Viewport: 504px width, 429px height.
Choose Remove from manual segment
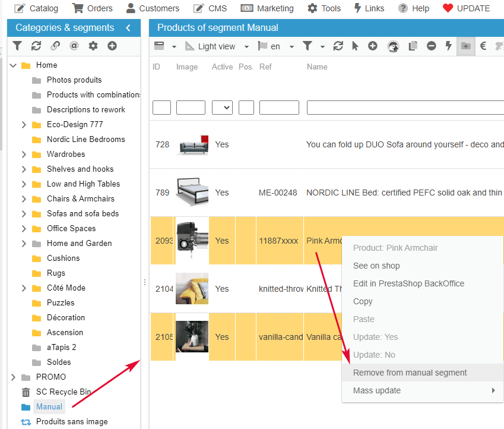click(410, 373)
